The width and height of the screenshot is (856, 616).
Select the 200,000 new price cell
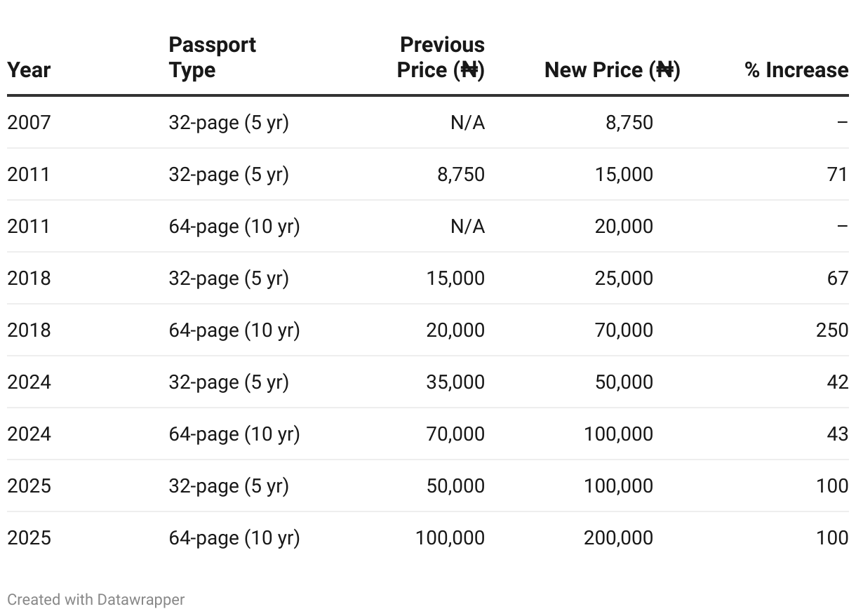(618, 538)
